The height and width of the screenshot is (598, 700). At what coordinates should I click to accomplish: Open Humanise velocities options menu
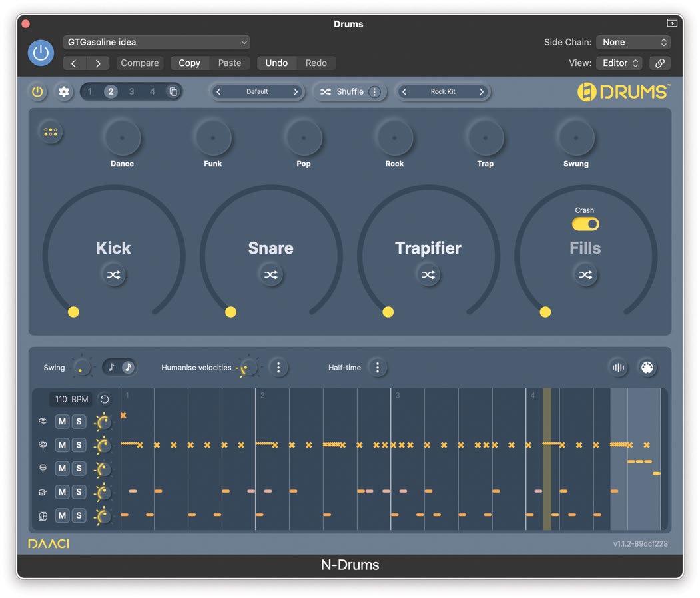click(x=278, y=368)
